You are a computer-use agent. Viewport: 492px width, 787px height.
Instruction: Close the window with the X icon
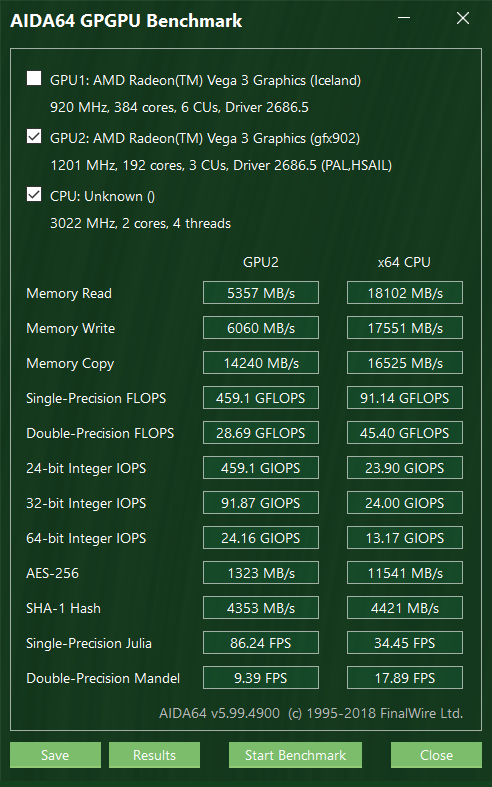pyautogui.click(x=463, y=18)
